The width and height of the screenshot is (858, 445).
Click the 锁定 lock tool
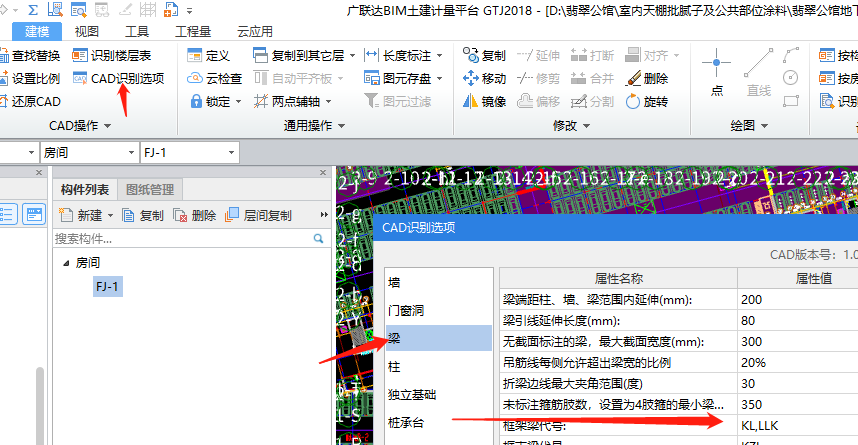[x=210, y=101]
